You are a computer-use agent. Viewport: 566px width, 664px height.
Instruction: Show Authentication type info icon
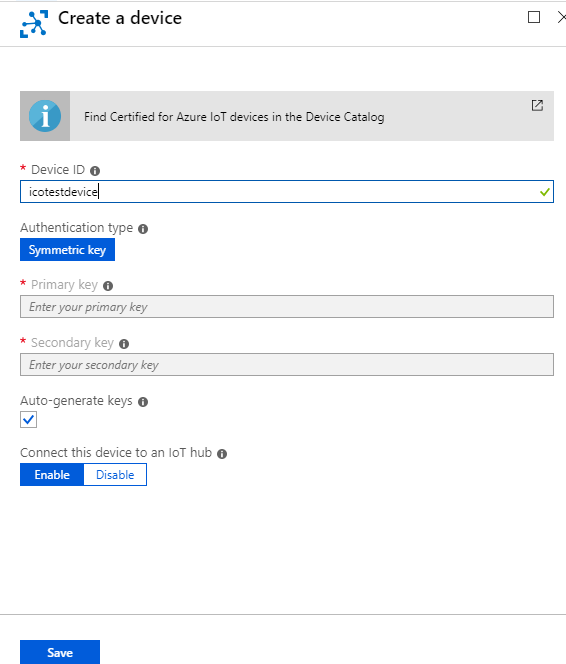click(143, 229)
